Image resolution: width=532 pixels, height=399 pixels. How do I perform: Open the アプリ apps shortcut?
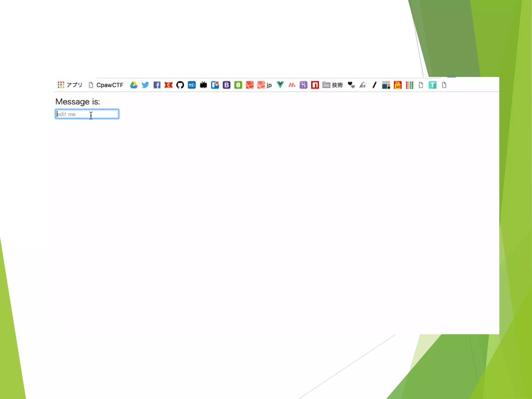(70, 85)
